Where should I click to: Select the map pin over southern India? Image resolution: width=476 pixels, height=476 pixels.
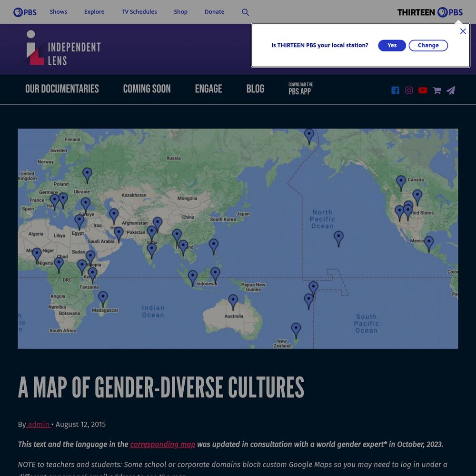pos(152,251)
